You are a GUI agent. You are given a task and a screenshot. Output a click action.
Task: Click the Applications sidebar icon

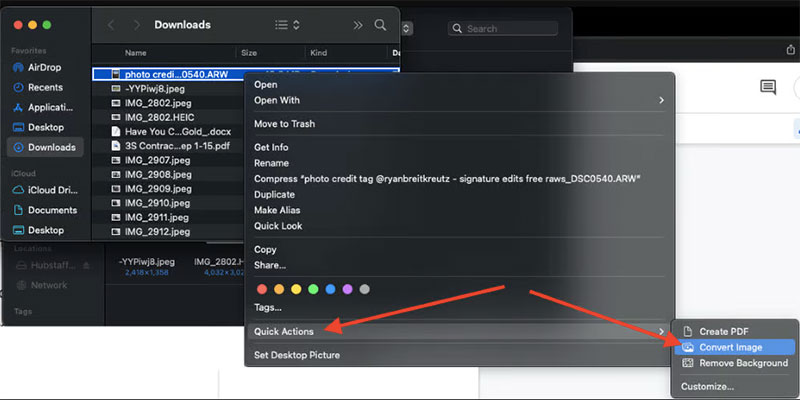(17, 107)
